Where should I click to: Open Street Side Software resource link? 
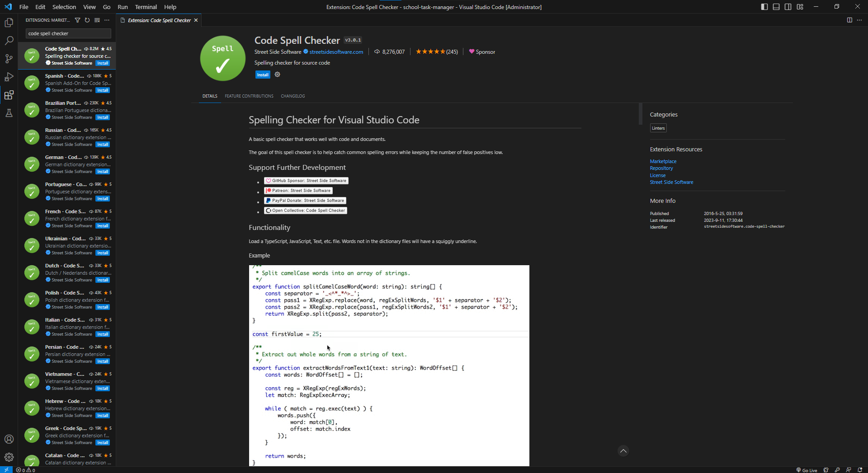[x=671, y=182]
